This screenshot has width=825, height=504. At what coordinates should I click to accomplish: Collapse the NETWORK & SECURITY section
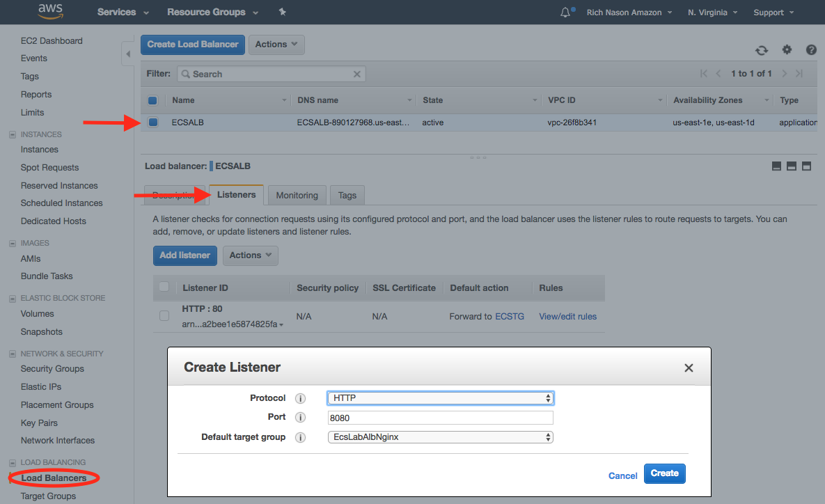coord(13,354)
